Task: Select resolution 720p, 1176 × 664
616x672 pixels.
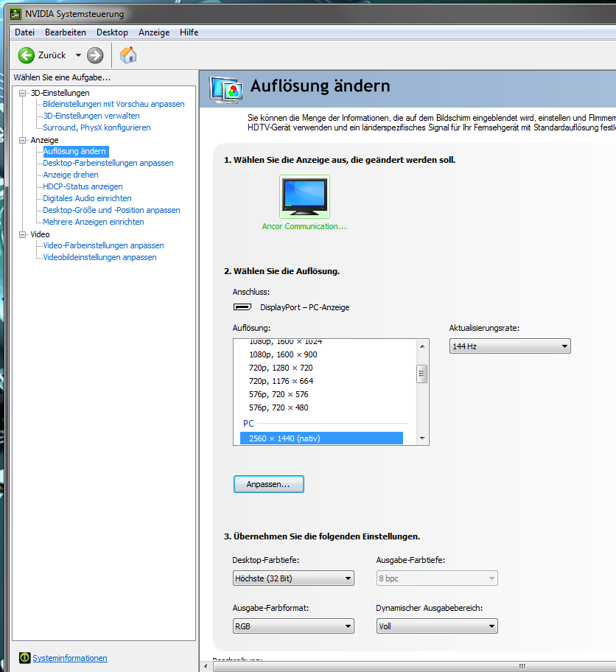Action: coord(281,381)
